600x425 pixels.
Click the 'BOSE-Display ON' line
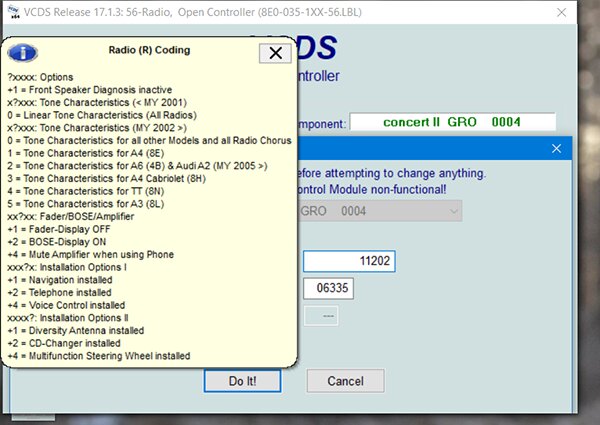click(x=57, y=242)
